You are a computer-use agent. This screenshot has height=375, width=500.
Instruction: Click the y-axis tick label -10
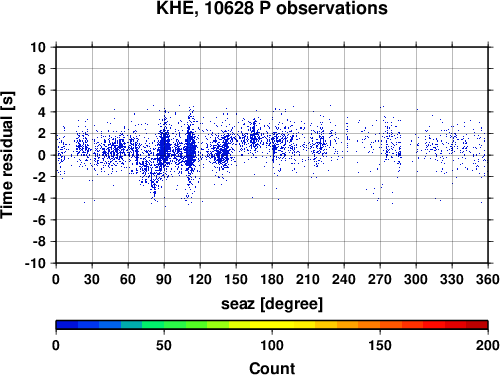(35, 263)
